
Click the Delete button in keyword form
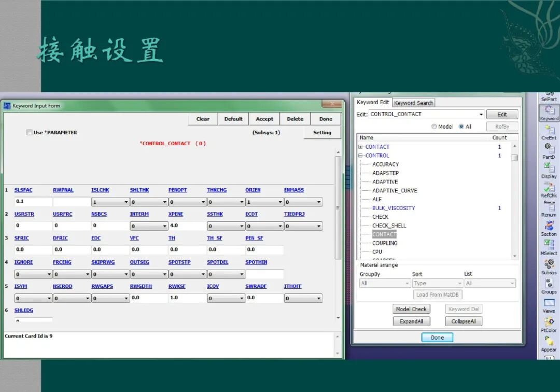click(x=295, y=119)
